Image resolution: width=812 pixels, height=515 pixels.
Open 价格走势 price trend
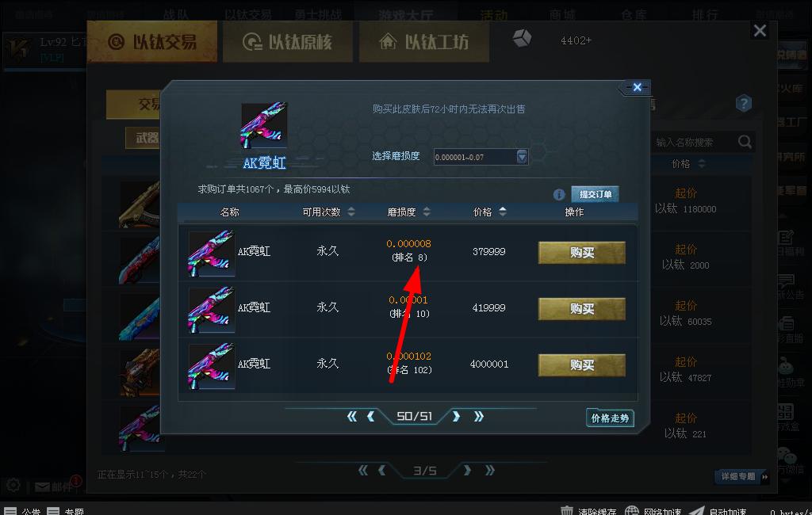[610, 418]
